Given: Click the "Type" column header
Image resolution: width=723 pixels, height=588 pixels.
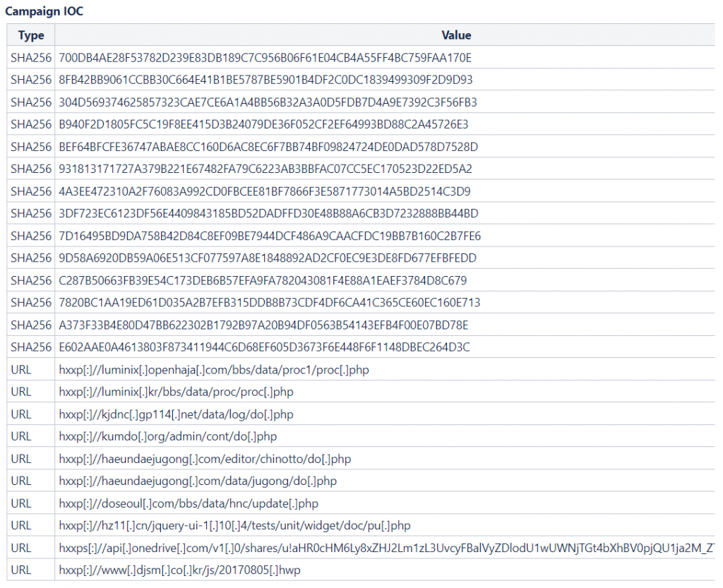Looking at the screenshot, I should [x=31, y=35].
